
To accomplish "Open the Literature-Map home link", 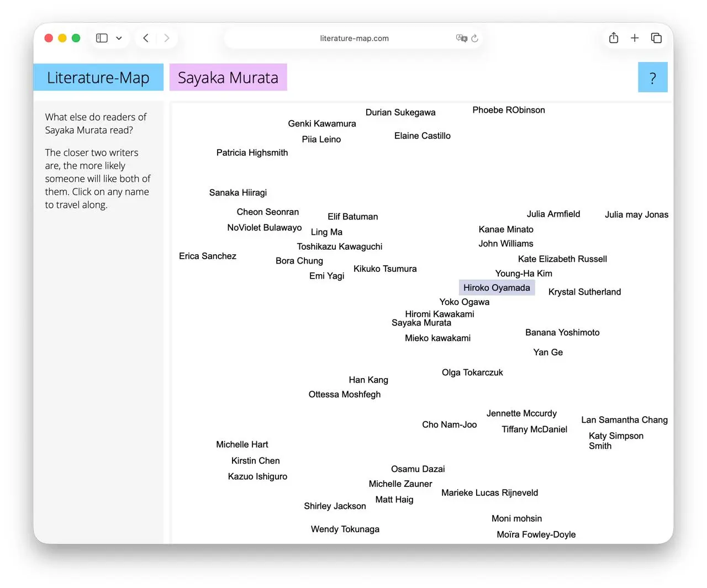I will coord(98,77).
